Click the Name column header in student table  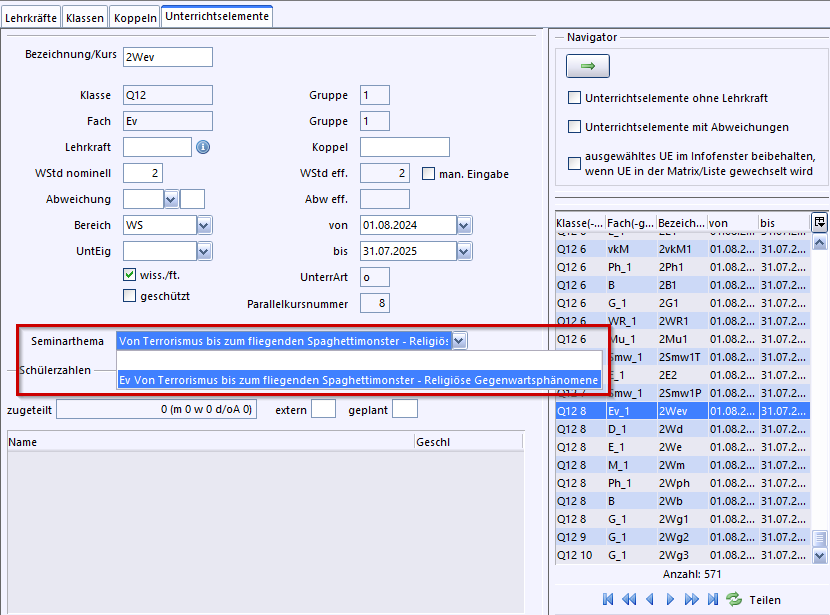tap(211, 442)
